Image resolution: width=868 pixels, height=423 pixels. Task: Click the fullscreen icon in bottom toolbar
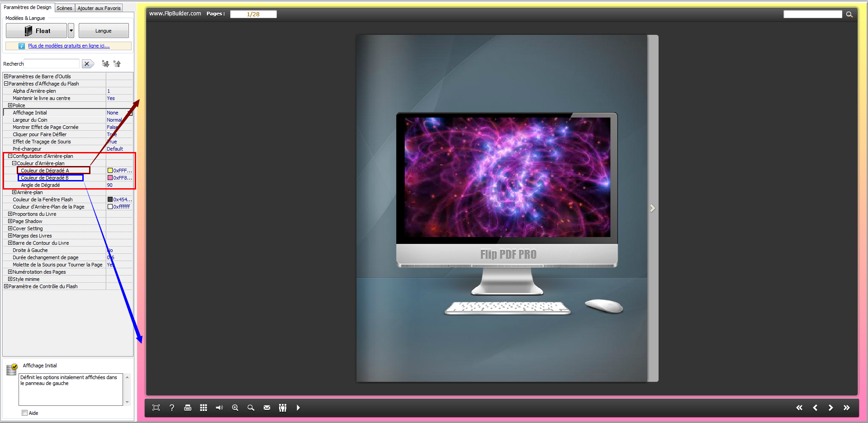(x=156, y=408)
